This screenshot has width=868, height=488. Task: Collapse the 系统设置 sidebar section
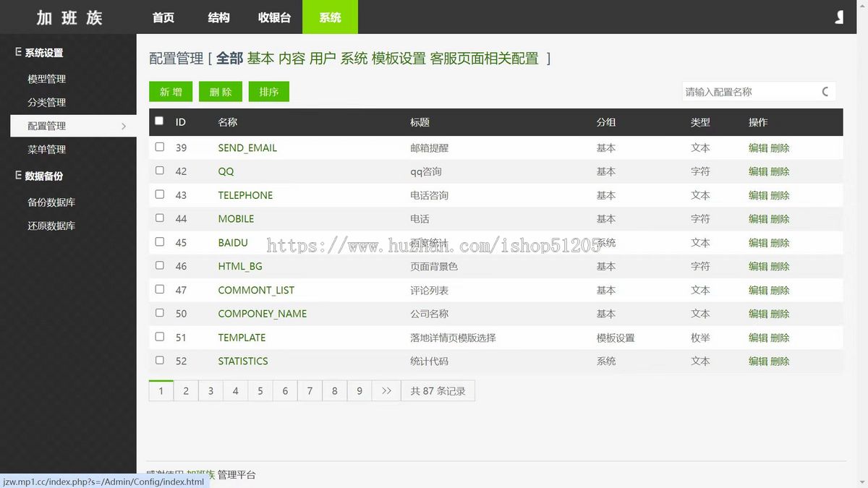[x=18, y=52]
